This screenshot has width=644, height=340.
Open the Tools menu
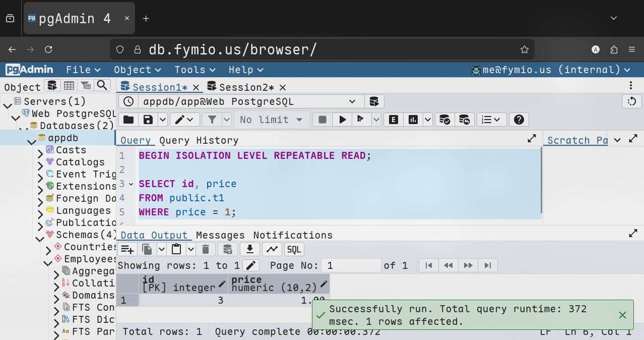coord(195,70)
